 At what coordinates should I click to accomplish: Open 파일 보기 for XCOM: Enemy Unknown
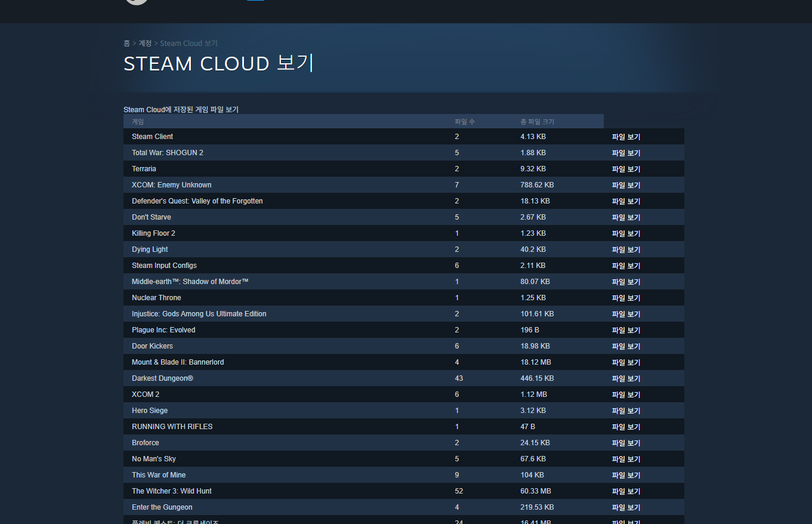click(626, 185)
